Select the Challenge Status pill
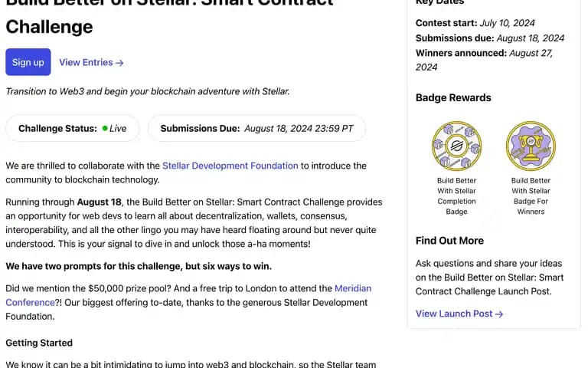The width and height of the screenshot is (588, 368). [x=73, y=128]
